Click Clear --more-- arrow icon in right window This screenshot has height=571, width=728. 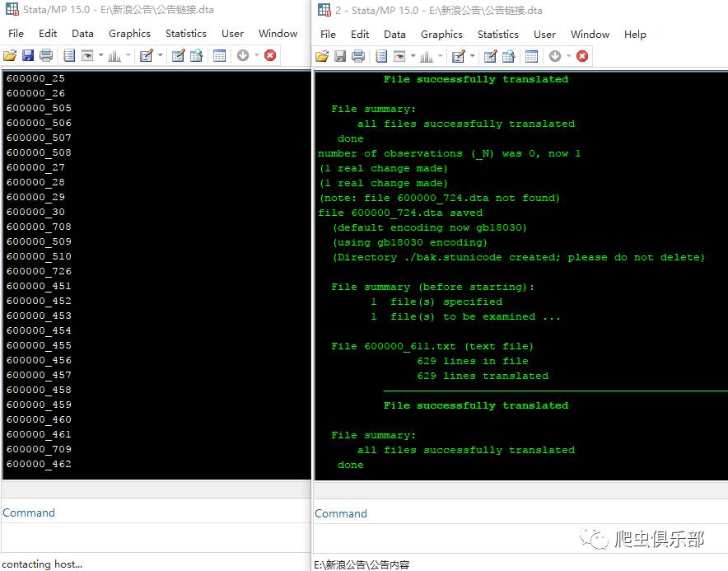tap(555, 57)
